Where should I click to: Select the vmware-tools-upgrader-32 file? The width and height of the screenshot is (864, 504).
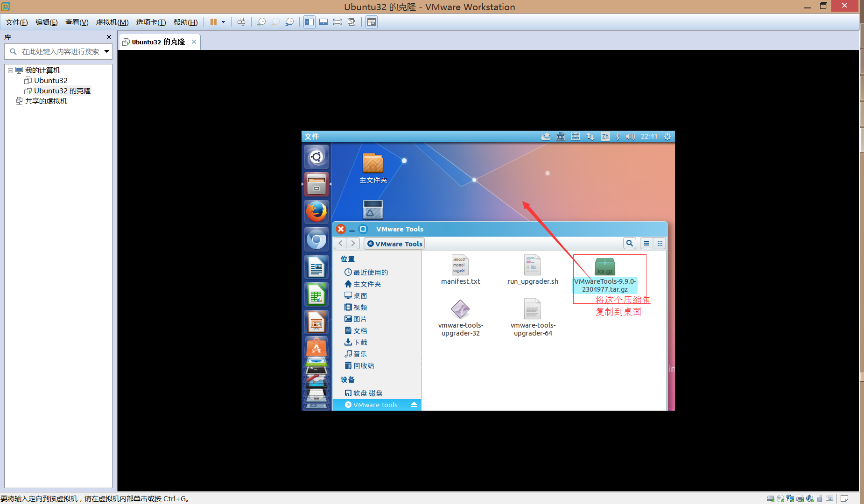(460, 318)
